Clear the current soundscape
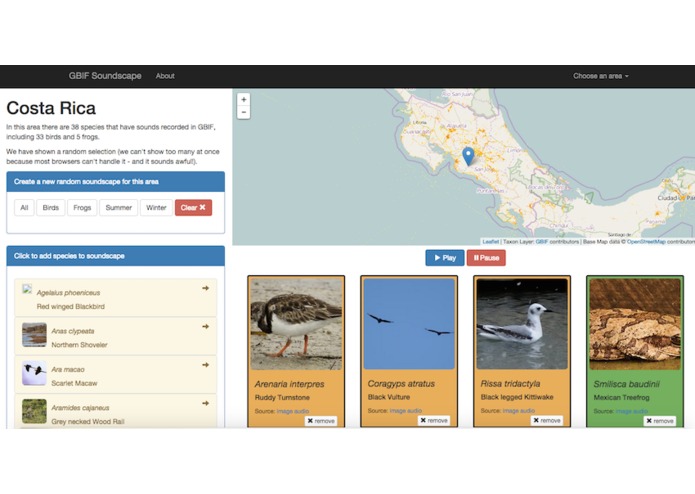Screen dimensions: 695x494 tap(193, 208)
